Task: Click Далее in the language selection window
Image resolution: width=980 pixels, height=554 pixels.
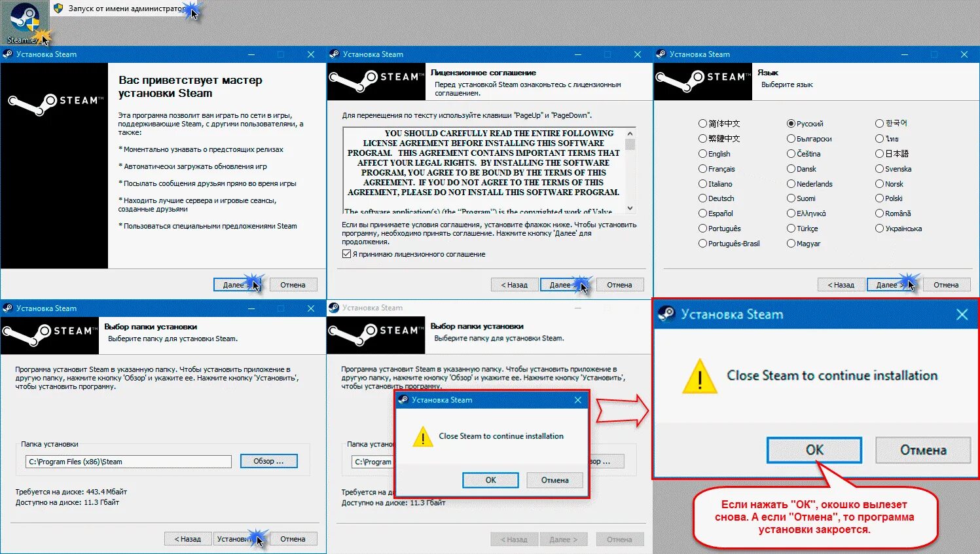Action: [890, 285]
